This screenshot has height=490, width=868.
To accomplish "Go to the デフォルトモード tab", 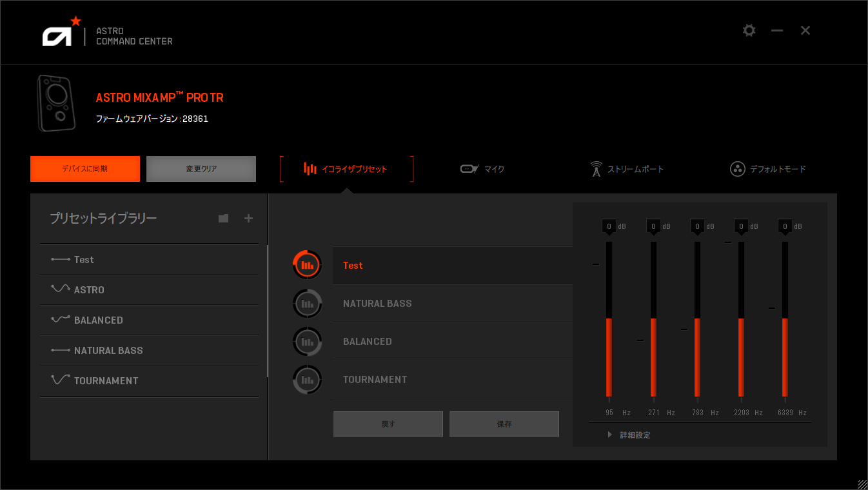I will click(768, 169).
